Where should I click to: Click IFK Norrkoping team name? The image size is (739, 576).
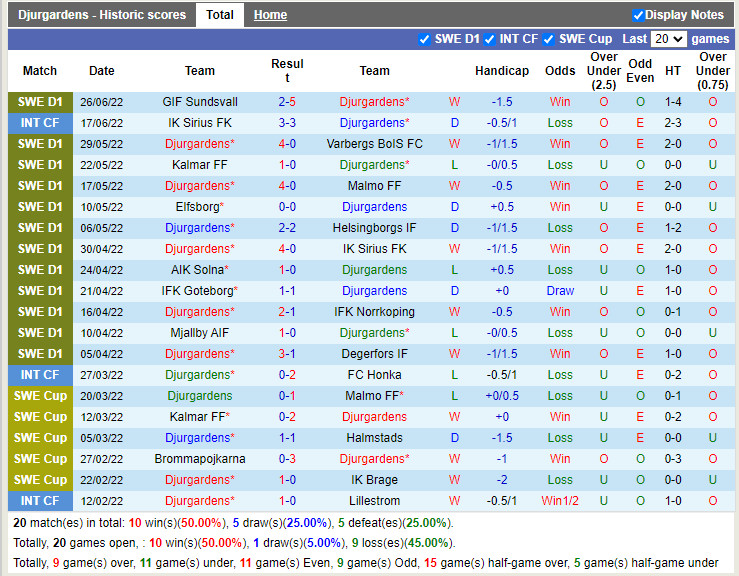tap(374, 312)
